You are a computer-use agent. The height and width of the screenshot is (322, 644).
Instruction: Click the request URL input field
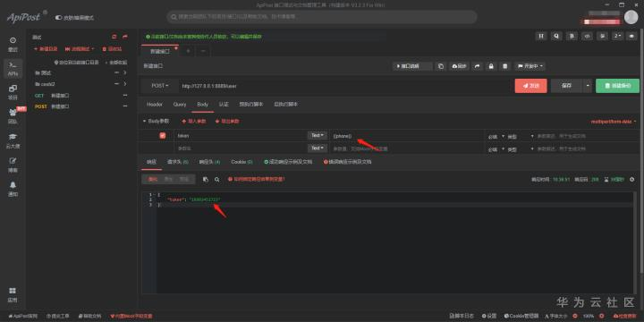click(344, 86)
